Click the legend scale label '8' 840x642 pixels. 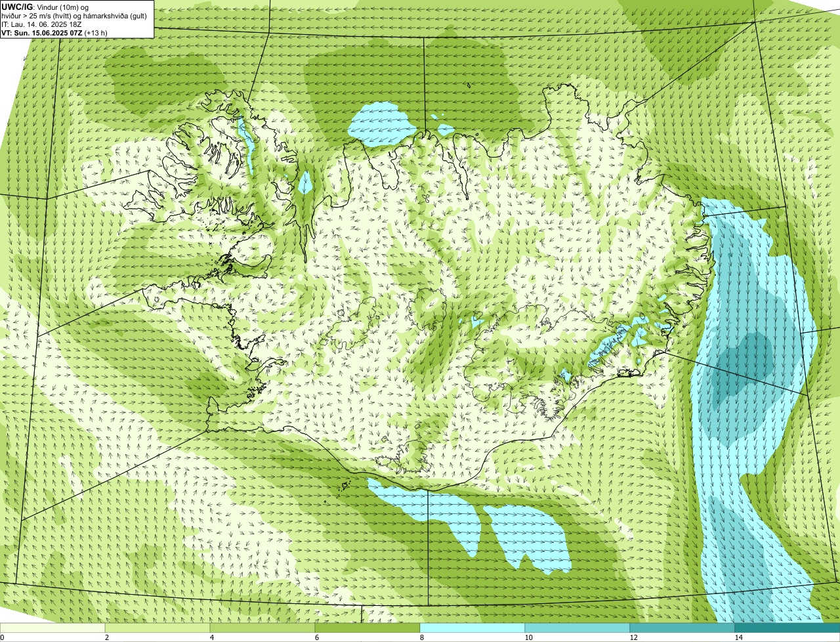pyautogui.click(x=421, y=637)
